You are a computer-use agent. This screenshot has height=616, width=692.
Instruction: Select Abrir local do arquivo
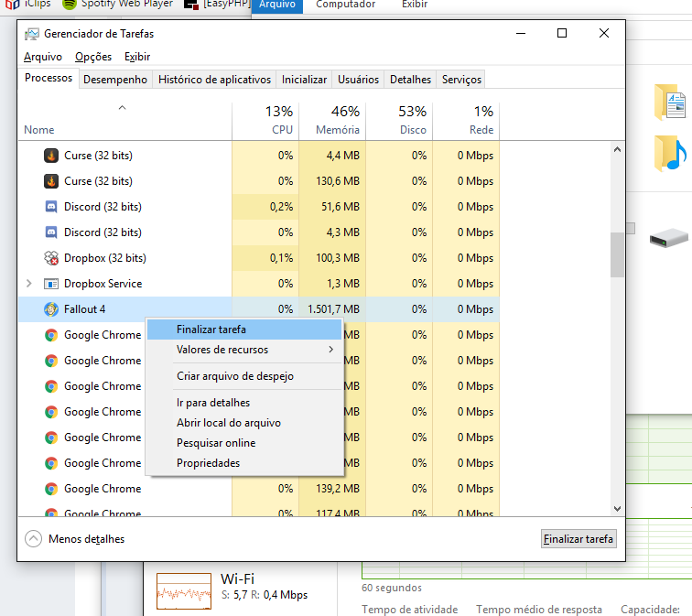pos(244,423)
